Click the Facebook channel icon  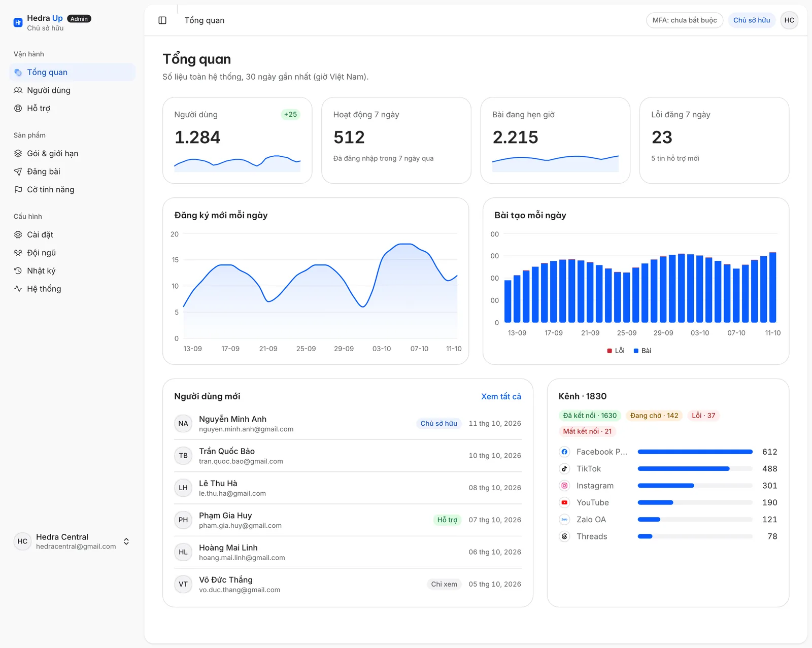[x=564, y=452]
